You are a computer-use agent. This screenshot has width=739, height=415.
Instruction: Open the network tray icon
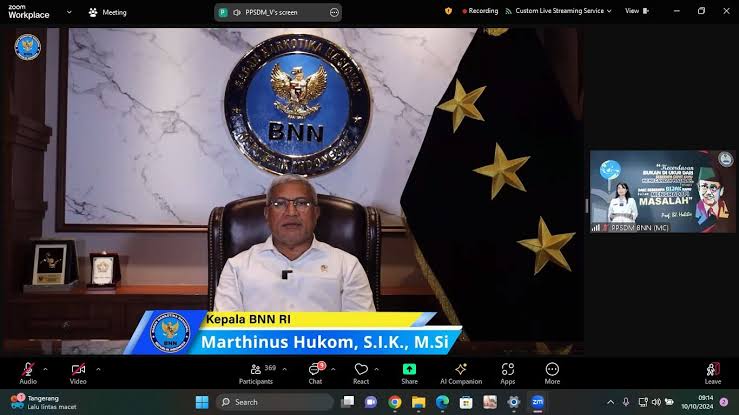coord(643,402)
